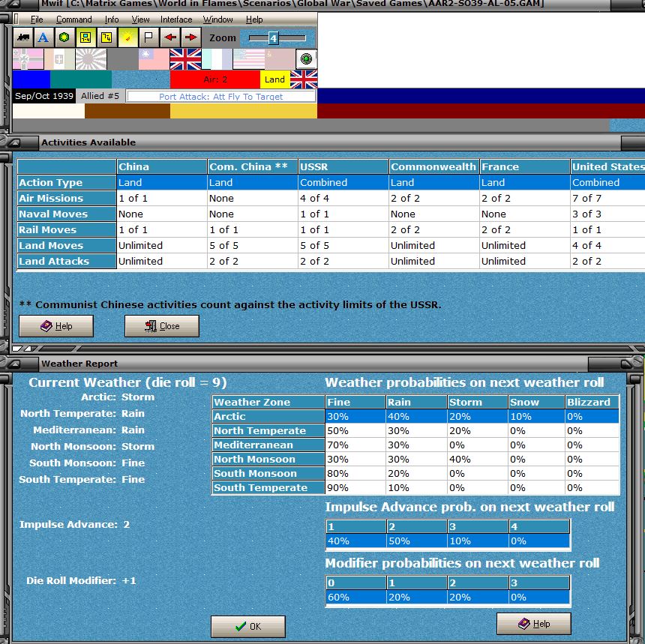
Task: Select the faded United States flag
Action: point(248,59)
